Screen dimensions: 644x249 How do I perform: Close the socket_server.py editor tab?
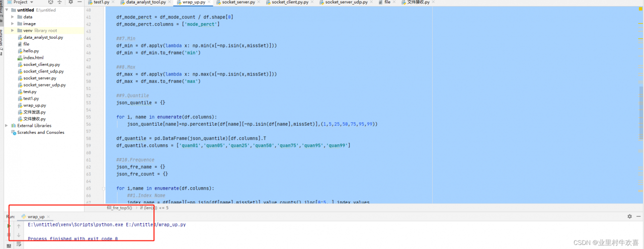(x=258, y=3)
